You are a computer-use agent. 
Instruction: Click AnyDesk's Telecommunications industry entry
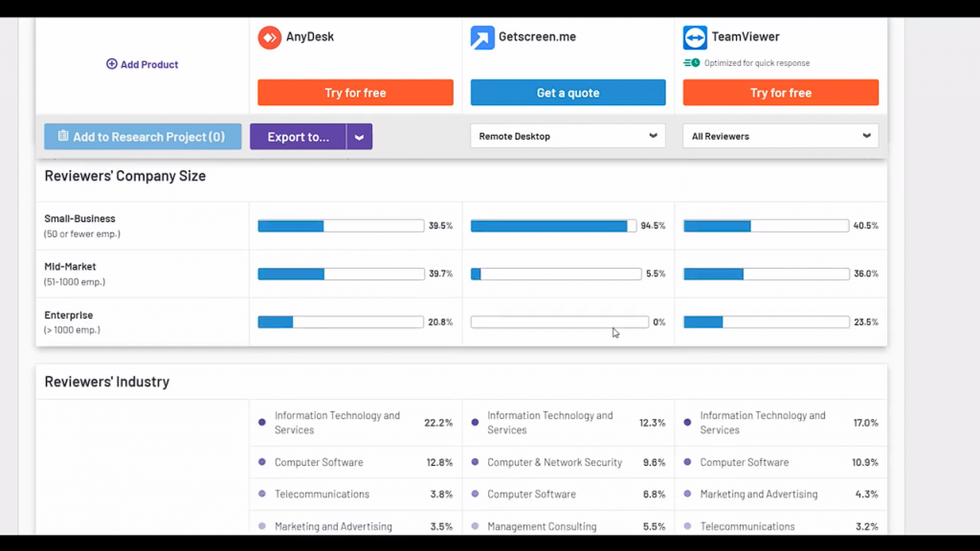coord(322,495)
